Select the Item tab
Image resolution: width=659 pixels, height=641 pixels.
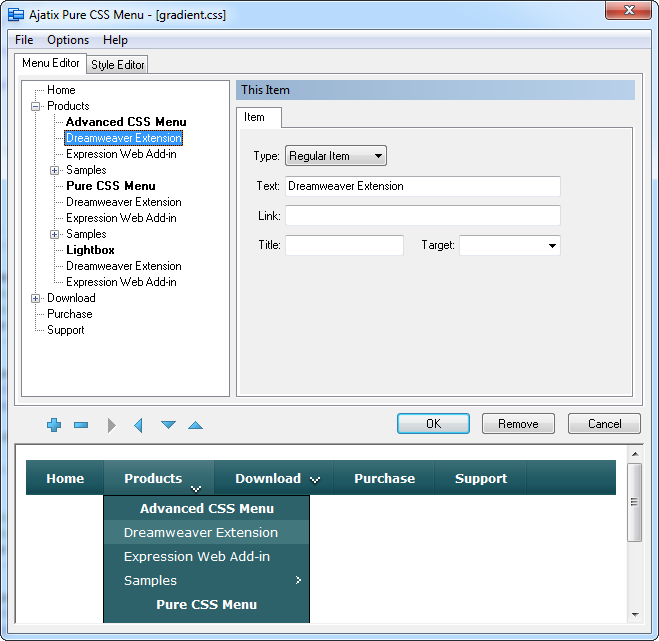258,117
